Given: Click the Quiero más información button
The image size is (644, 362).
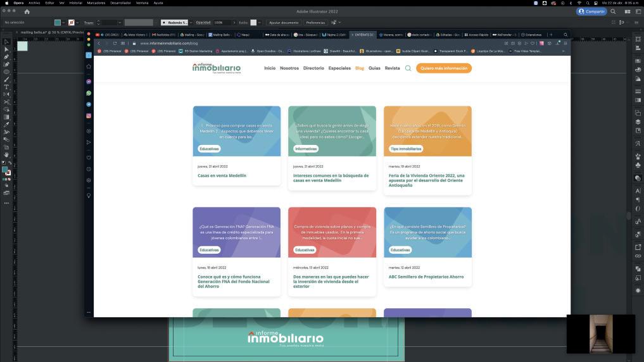Looking at the screenshot, I should [x=443, y=68].
